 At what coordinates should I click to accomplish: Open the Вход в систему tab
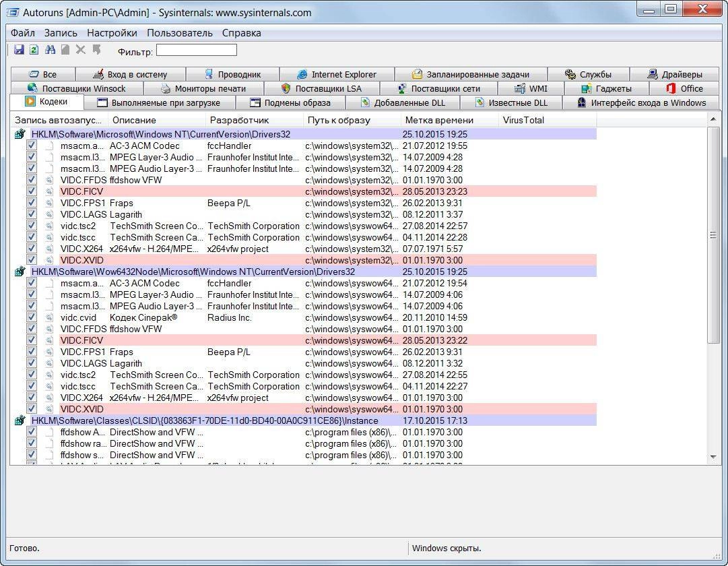click(x=131, y=74)
